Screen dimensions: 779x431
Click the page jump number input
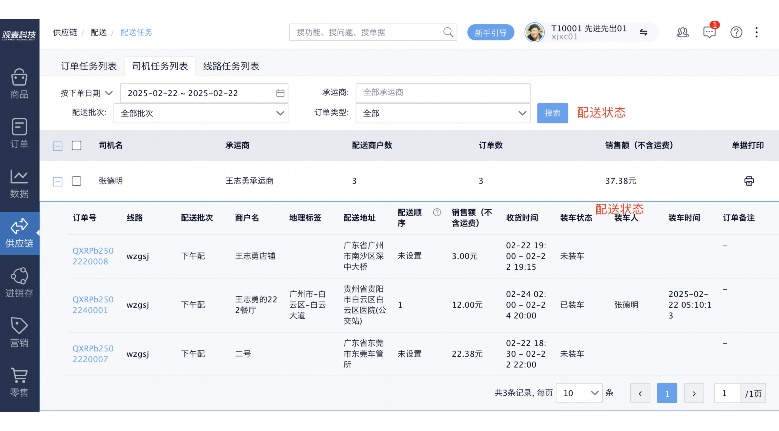(727, 393)
